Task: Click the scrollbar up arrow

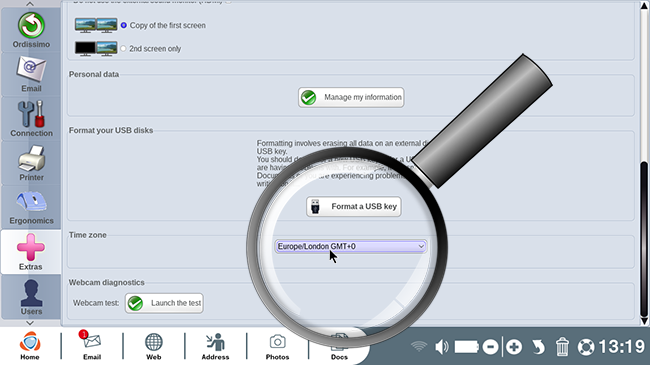Action: [x=644, y=6]
